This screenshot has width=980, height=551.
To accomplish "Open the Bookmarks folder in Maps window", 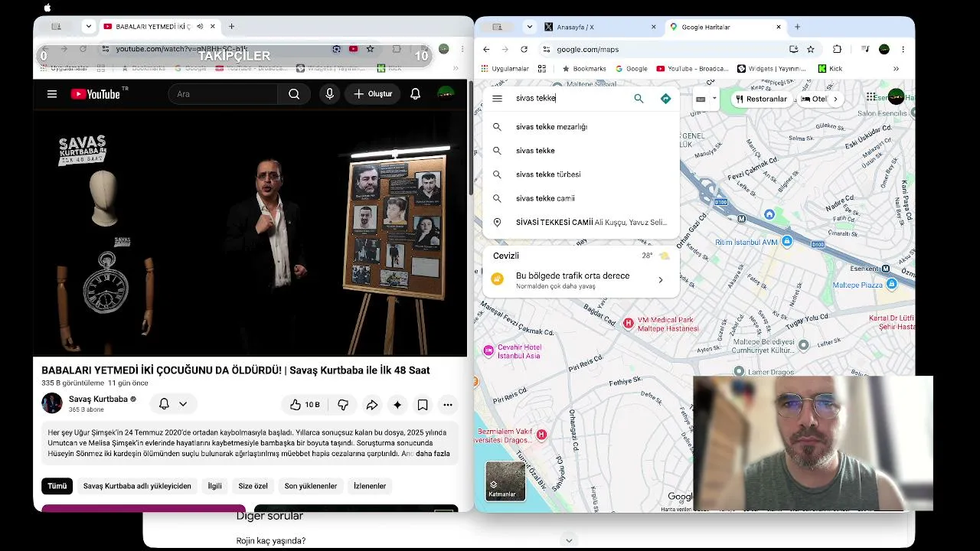I will [x=584, y=69].
